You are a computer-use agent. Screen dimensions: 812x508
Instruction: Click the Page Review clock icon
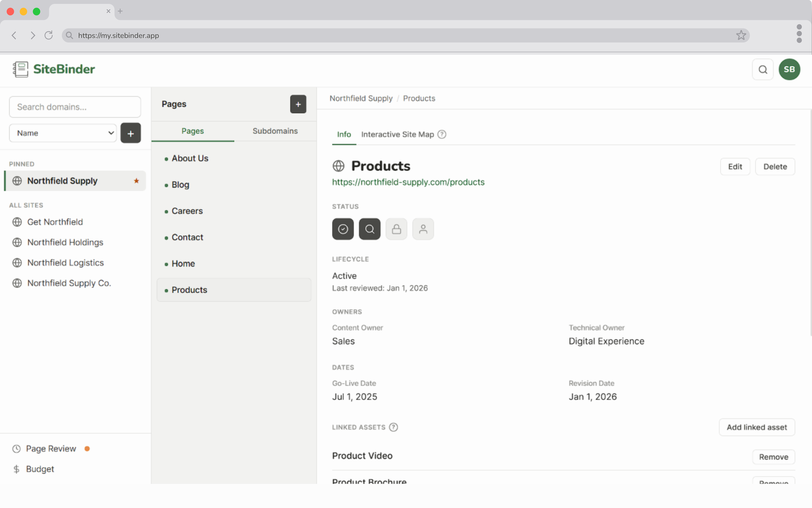(16, 449)
